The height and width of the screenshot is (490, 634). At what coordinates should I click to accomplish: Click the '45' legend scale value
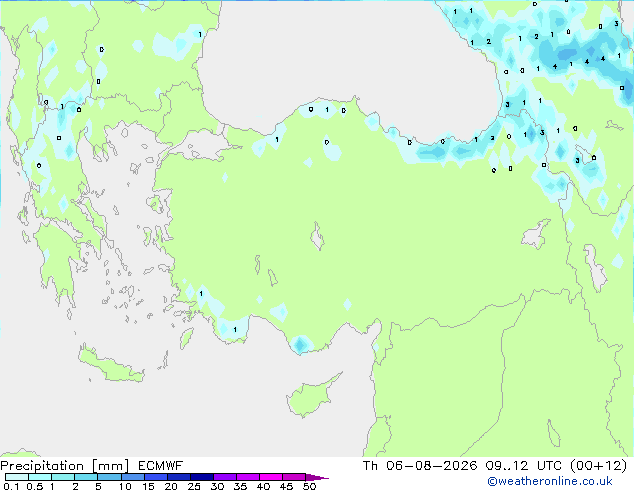coord(286,486)
